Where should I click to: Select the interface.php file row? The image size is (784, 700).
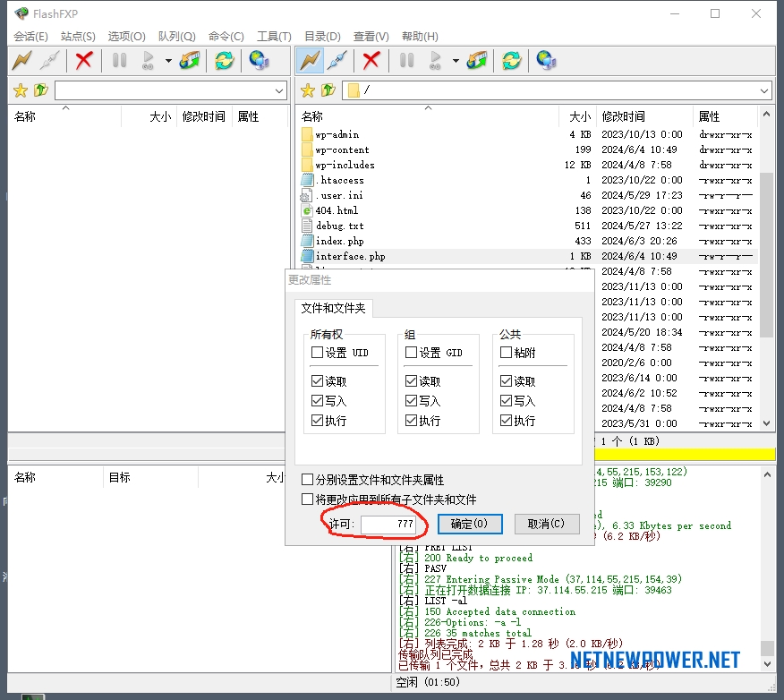[x=527, y=257]
